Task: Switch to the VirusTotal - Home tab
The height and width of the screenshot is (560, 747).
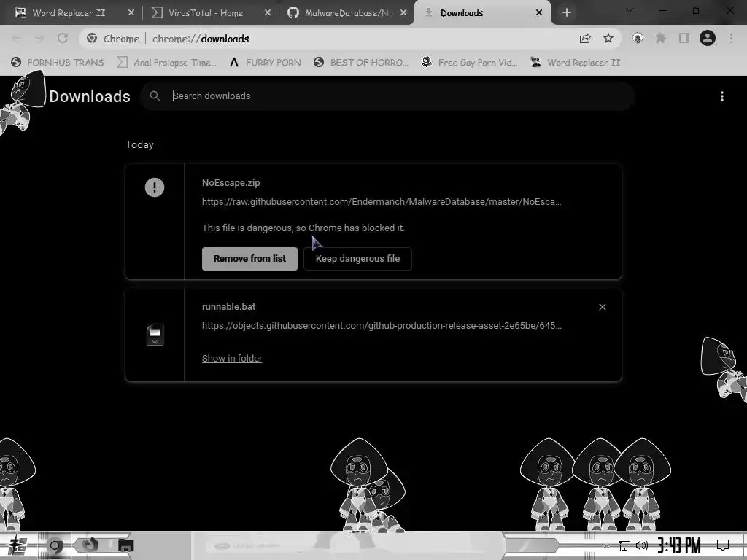Action: click(205, 13)
